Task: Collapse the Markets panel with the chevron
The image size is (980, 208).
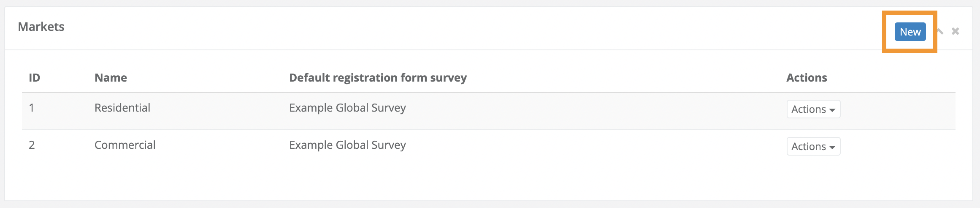Action: click(x=940, y=31)
